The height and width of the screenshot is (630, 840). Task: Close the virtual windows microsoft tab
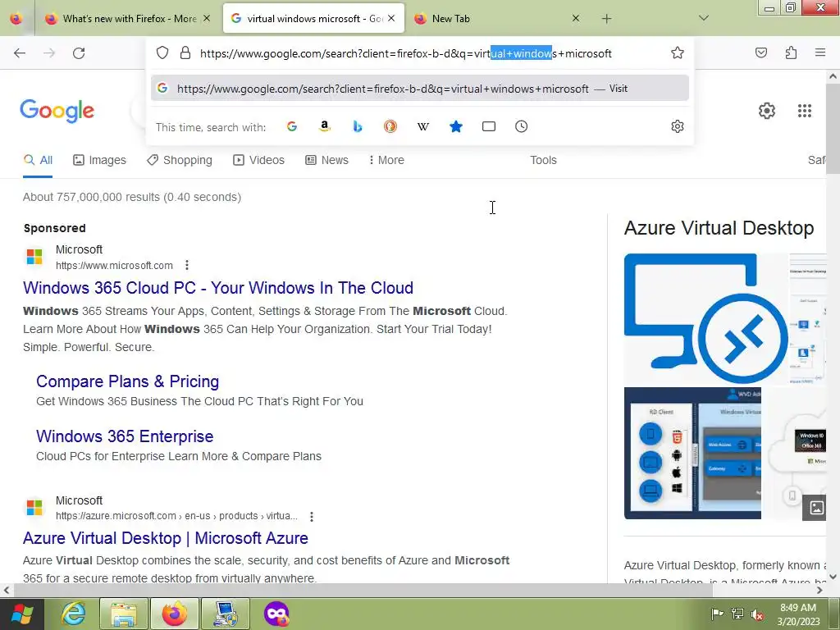[x=391, y=18]
